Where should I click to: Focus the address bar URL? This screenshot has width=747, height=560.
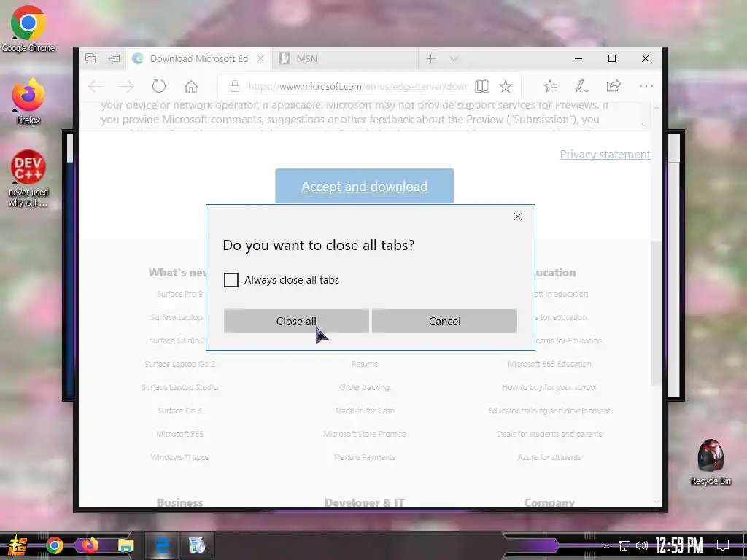357,86
